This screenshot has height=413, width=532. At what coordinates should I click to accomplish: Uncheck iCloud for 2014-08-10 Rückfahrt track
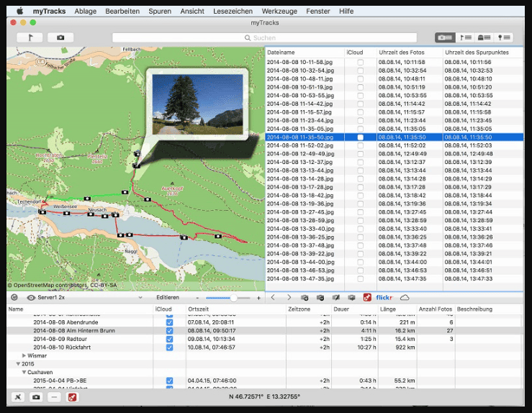pyautogui.click(x=169, y=348)
